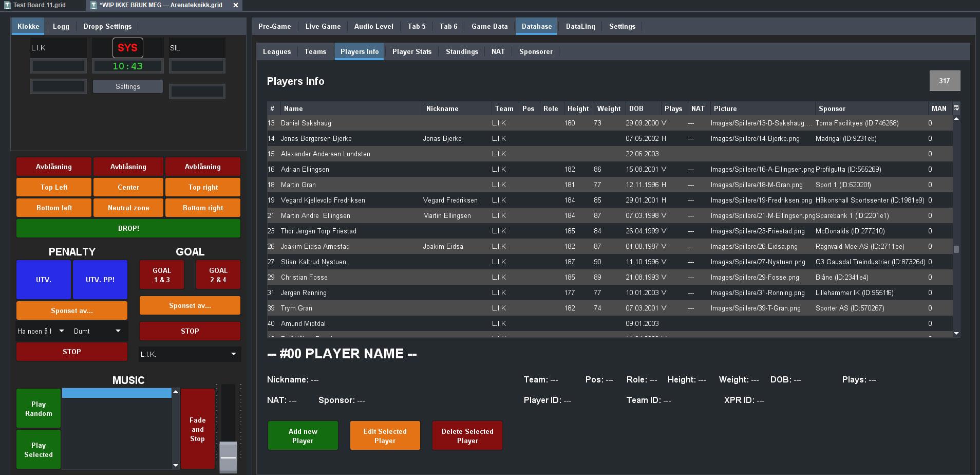
Task: Click the music volume slider handle
Action: (229, 457)
